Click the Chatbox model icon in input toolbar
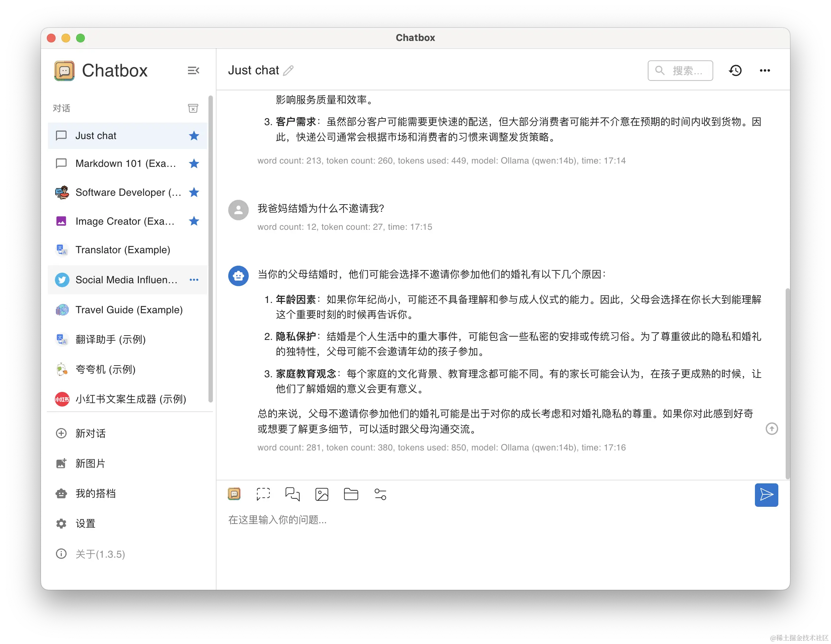This screenshot has width=831, height=644. [x=234, y=494]
